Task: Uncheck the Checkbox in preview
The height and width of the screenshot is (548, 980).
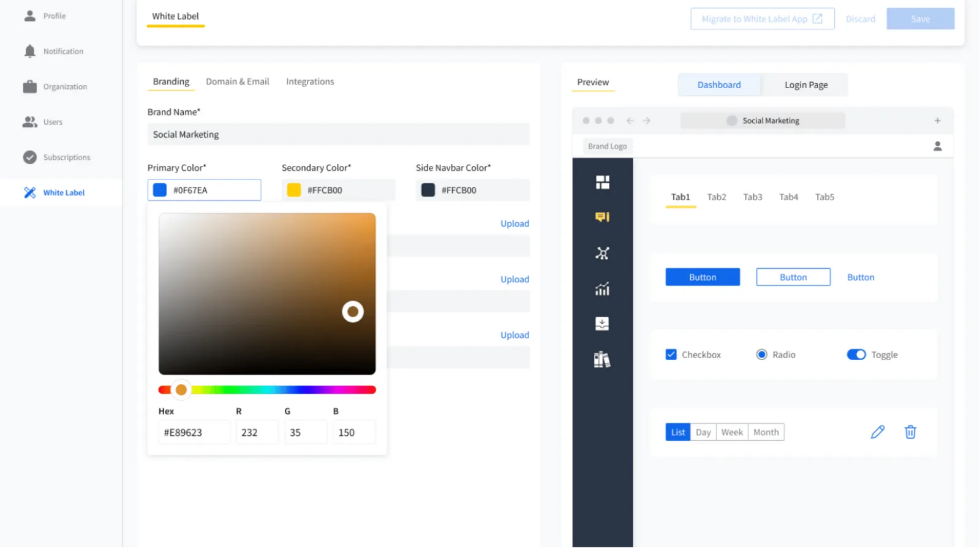Action: tap(671, 355)
